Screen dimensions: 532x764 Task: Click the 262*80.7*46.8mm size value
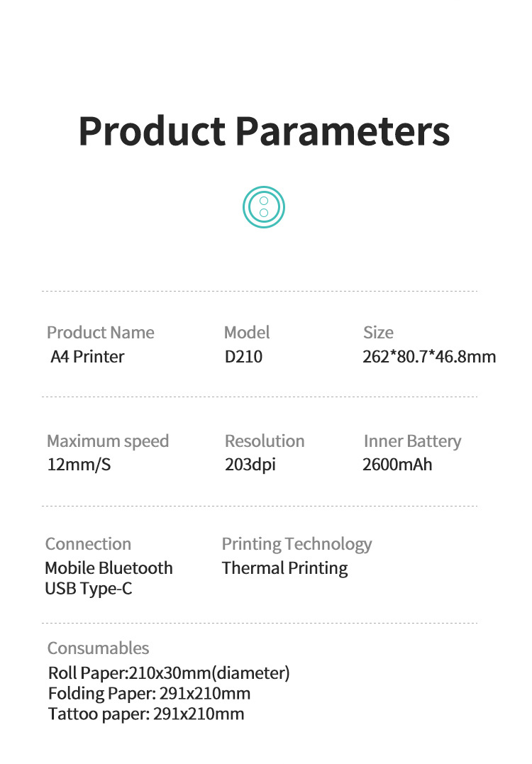pos(429,356)
